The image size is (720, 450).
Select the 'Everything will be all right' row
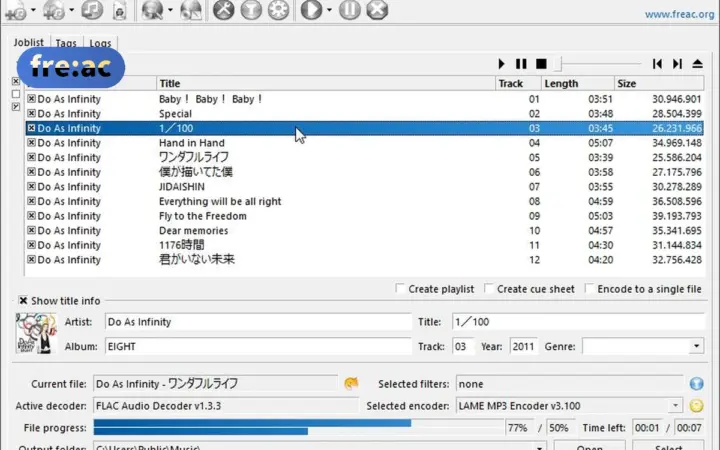click(x=365, y=201)
